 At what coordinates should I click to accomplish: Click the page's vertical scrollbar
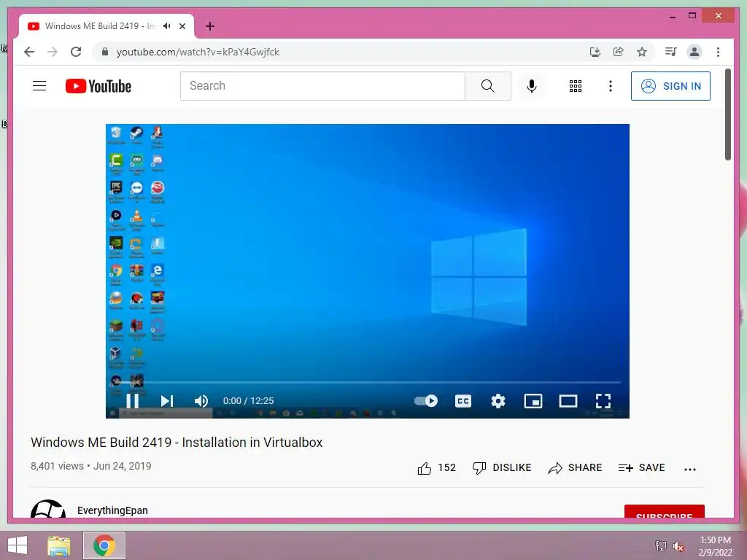click(x=727, y=114)
